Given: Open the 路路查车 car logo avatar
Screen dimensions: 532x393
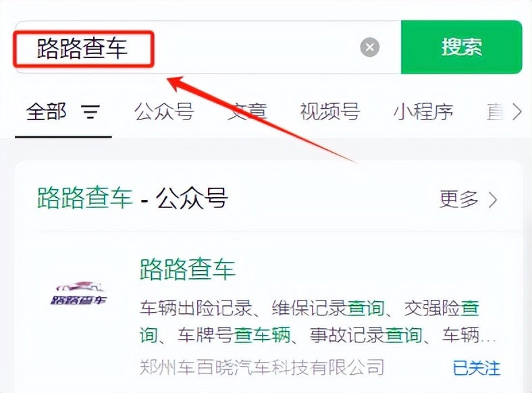Looking at the screenshot, I should tap(79, 293).
